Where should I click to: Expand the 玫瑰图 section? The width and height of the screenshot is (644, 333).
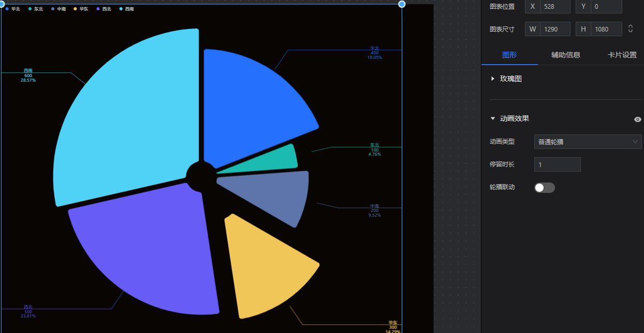493,79
